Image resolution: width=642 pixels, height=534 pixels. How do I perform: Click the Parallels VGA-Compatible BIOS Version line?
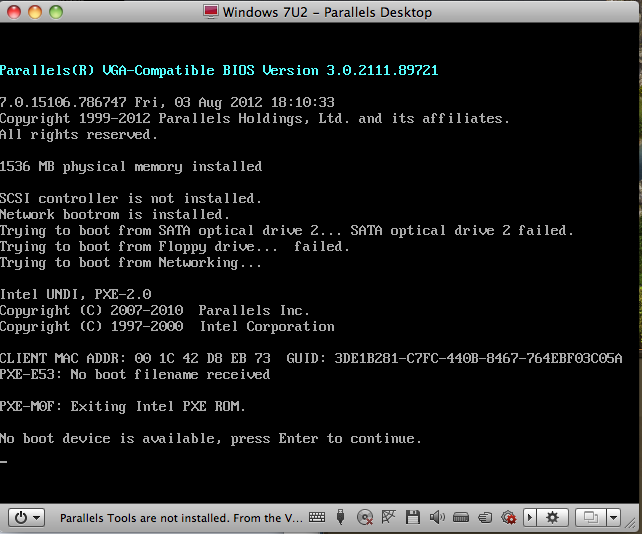click(x=219, y=70)
